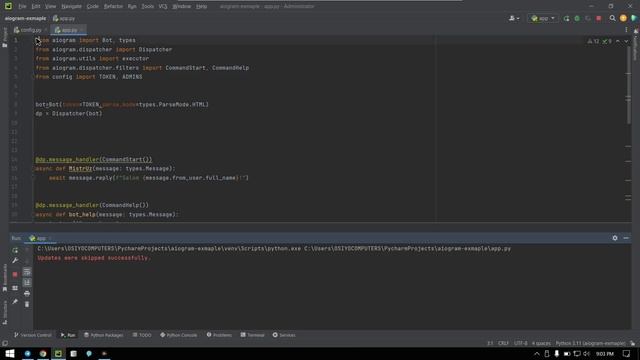Open the Run menu
640x360 pixels.
pos(132,7)
